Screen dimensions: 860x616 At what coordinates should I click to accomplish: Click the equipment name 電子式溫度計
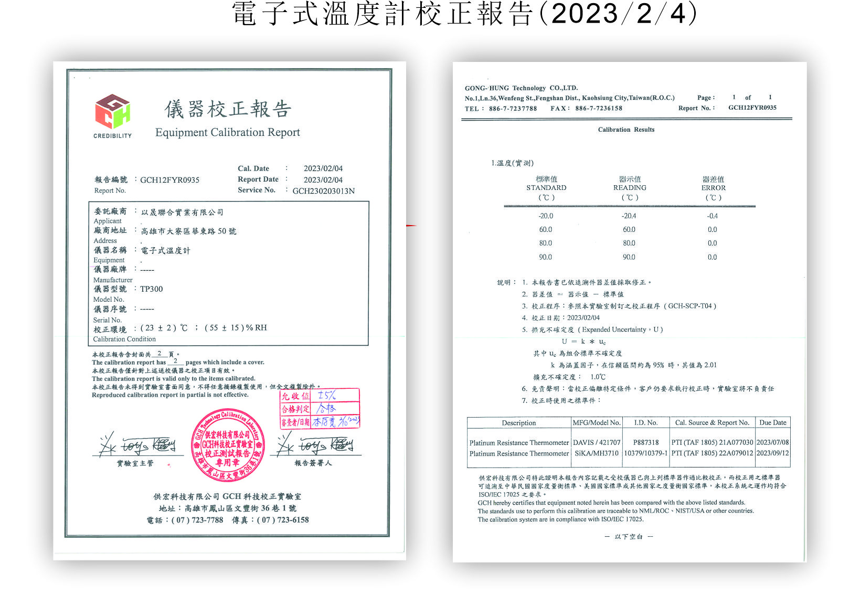click(x=165, y=251)
